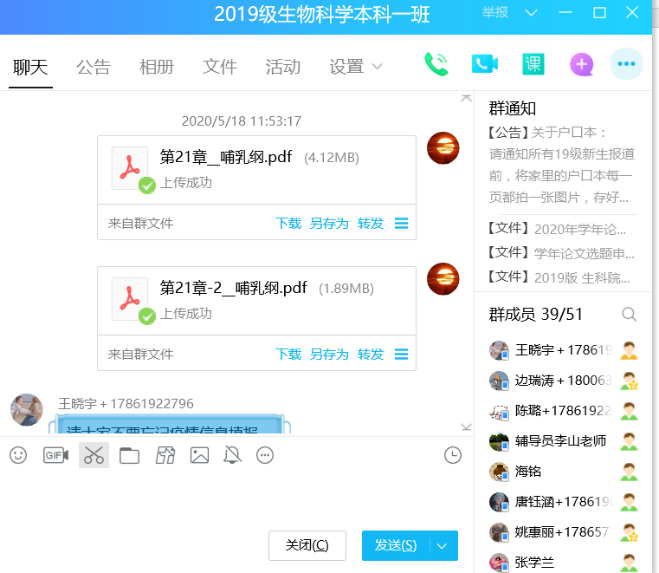
Task: Start a group voice call
Action: pyautogui.click(x=436, y=65)
